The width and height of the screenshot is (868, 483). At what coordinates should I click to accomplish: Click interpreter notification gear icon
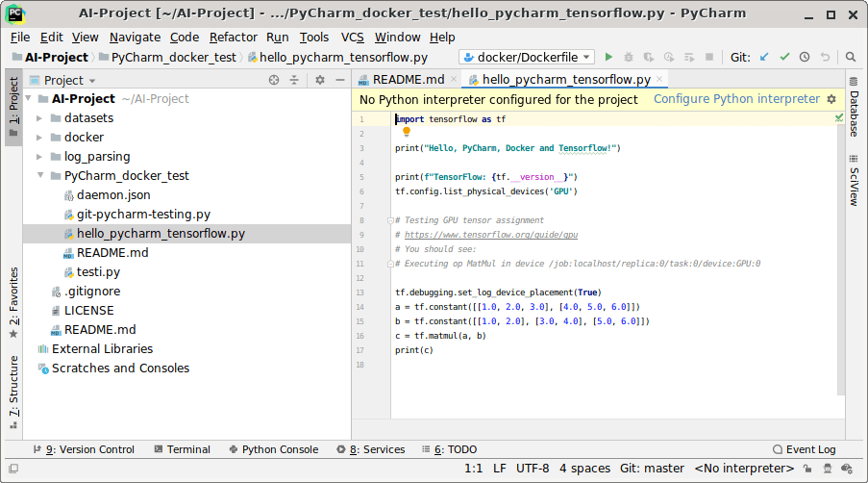[x=831, y=99]
